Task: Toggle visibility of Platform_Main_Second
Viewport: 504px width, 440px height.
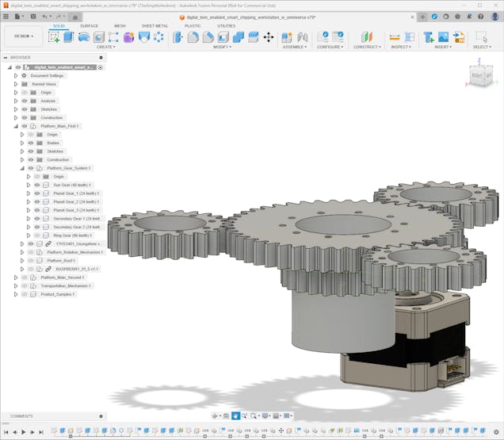Action: pos(25,277)
